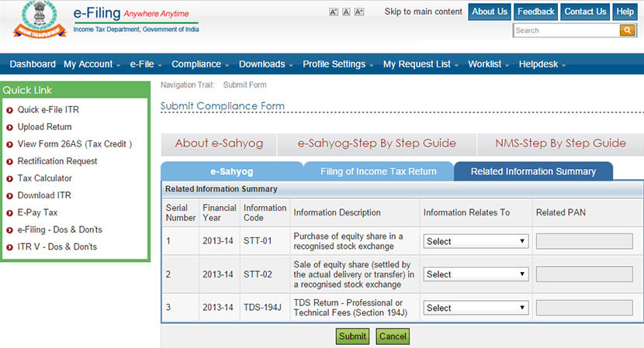
Task: Open Information Relates To dropdown for TDS-194J
Action: coord(476,308)
